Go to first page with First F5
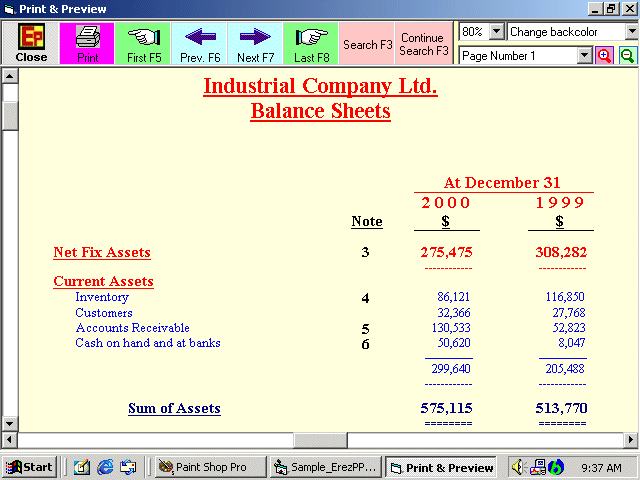Image resolution: width=640 pixels, height=480 pixels. (143, 43)
